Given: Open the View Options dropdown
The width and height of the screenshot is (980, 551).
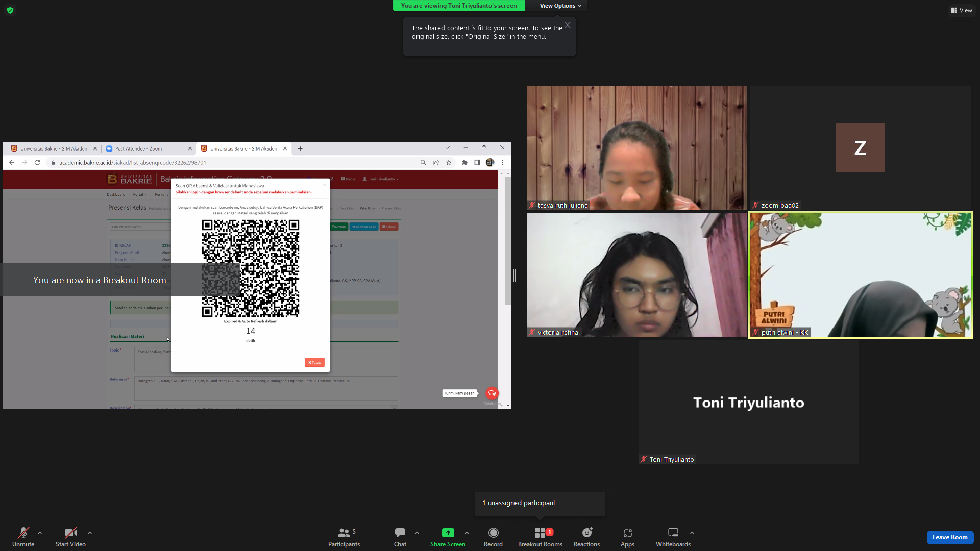Looking at the screenshot, I should point(560,6).
